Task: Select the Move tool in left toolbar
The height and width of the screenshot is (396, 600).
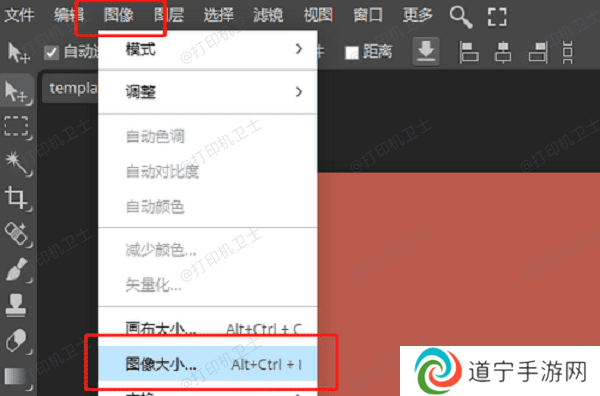Action: click(x=17, y=91)
